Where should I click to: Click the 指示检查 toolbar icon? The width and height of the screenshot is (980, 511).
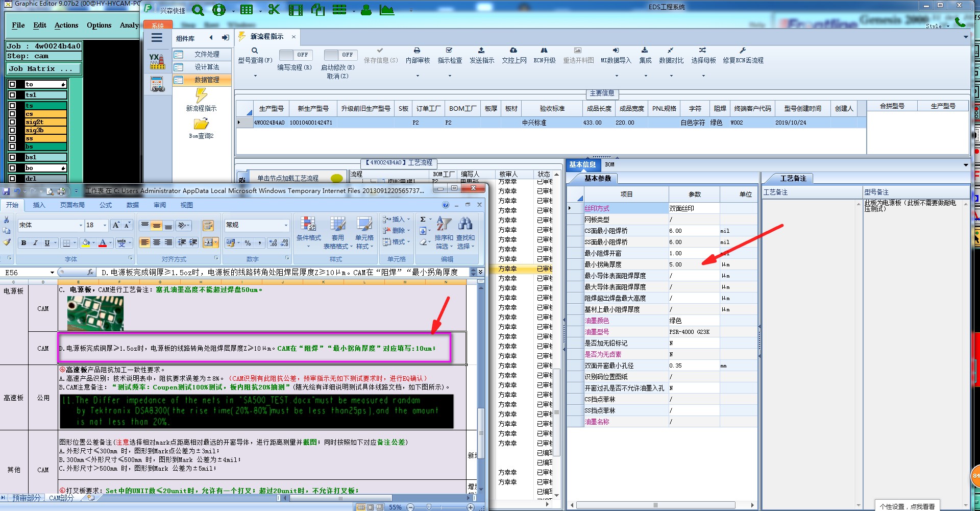coord(449,51)
